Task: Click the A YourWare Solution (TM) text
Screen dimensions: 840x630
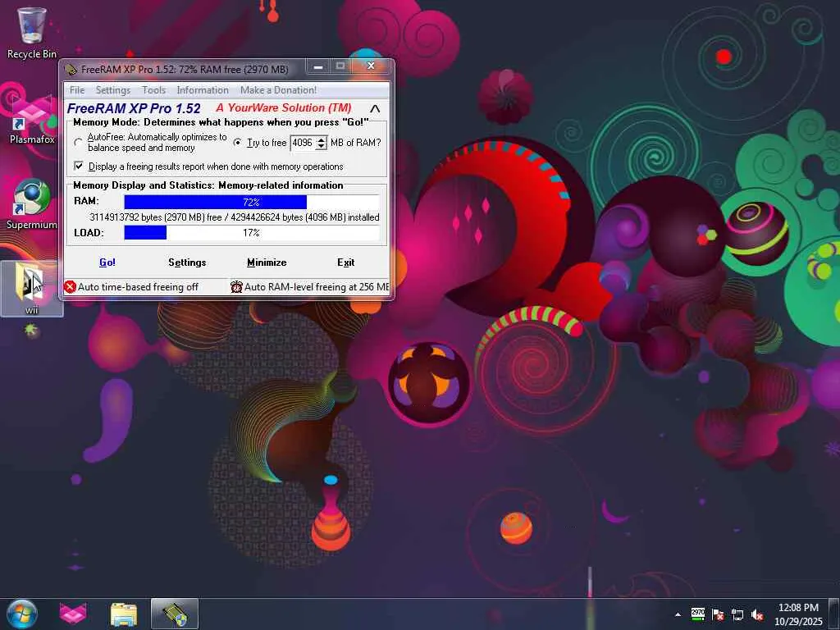Action: pyautogui.click(x=283, y=107)
